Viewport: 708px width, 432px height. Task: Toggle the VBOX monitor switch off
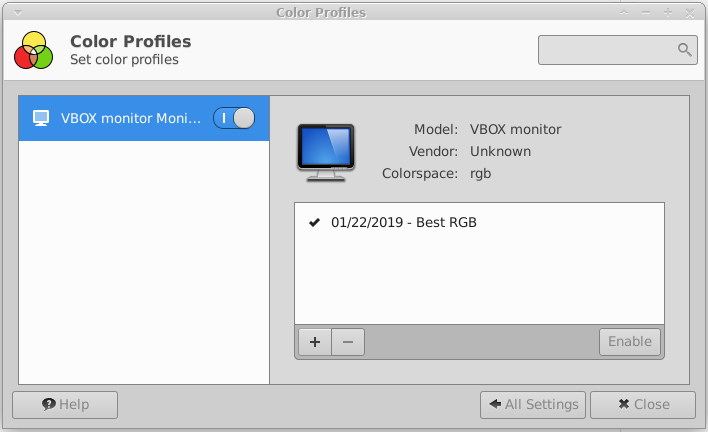tap(234, 118)
